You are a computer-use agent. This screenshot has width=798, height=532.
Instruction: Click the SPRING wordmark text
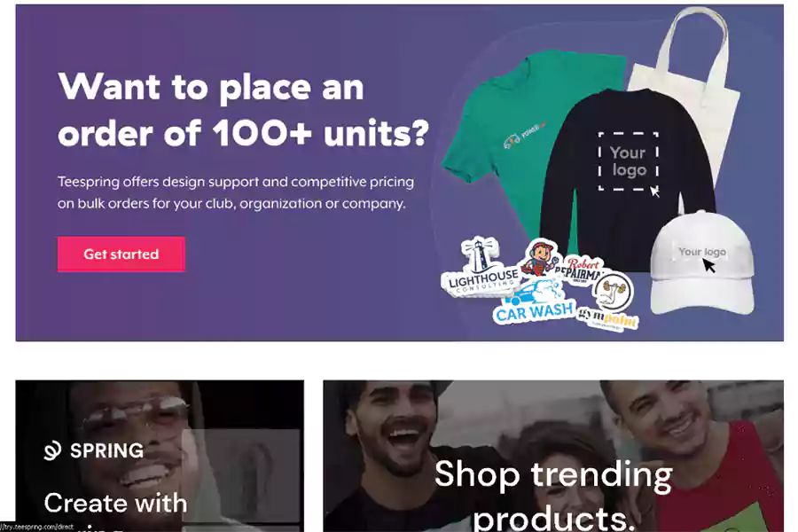tap(107, 450)
